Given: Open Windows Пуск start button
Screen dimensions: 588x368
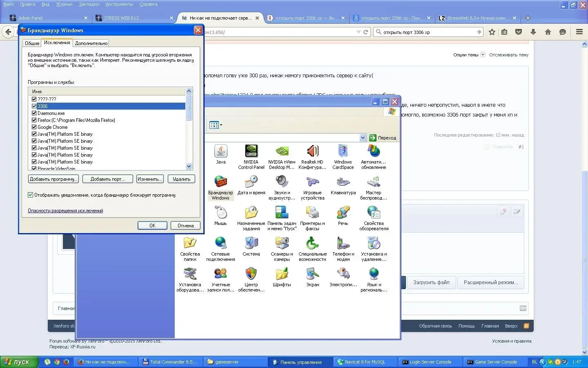Looking at the screenshot, I should [19, 362].
